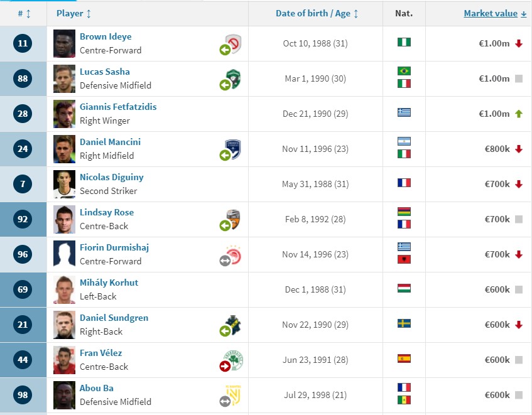Image resolution: width=532 pixels, height=415 pixels.
Task: Click Fran Vélez's Panathinaikos crest icon
Action: point(233,360)
